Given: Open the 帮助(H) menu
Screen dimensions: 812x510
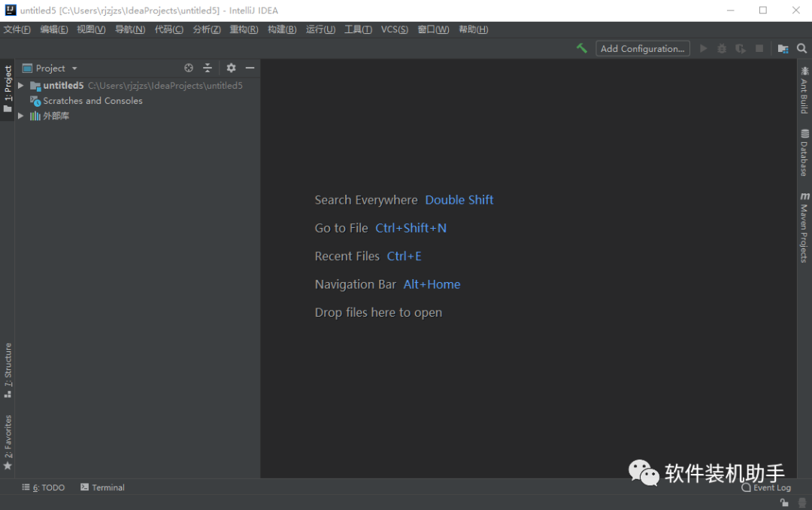Looking at the screenshot, I should 474,29.
